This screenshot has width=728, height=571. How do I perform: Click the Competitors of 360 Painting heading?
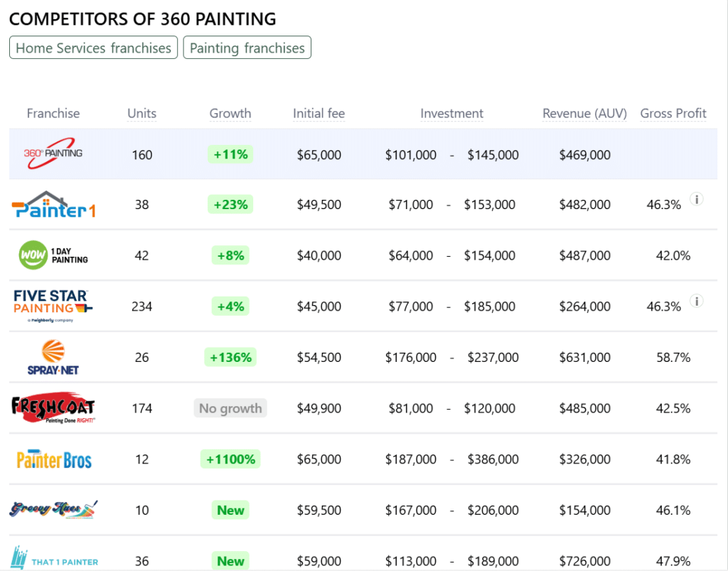click(142, 19)
